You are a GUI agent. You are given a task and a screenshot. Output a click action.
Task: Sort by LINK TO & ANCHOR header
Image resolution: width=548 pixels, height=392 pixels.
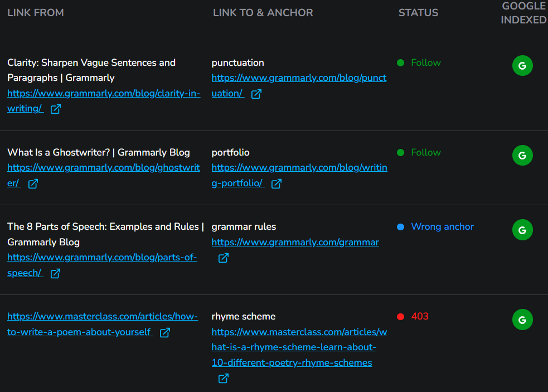(x=263, y=13)
